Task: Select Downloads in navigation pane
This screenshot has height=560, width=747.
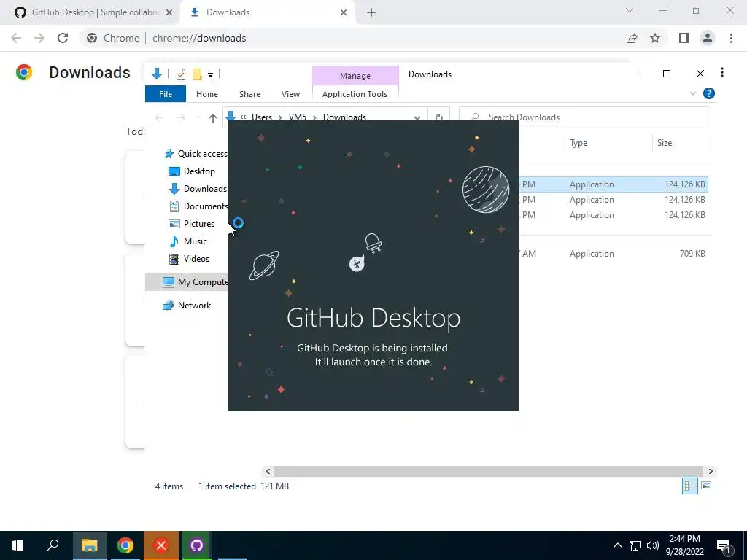Action: [x=198, y=189]
